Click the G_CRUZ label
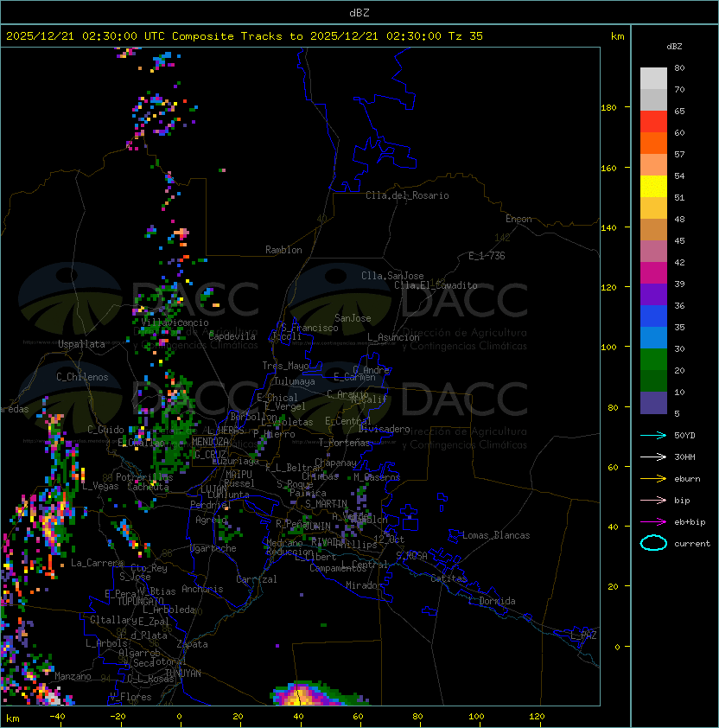Image resolution: width=719 pixels, height=728 pixels. (x=210, y=454)
